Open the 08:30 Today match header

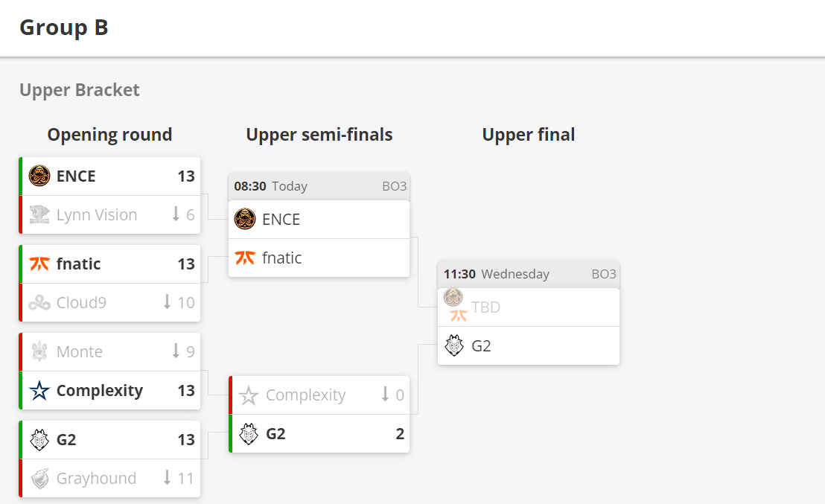(x=319, y=186)
